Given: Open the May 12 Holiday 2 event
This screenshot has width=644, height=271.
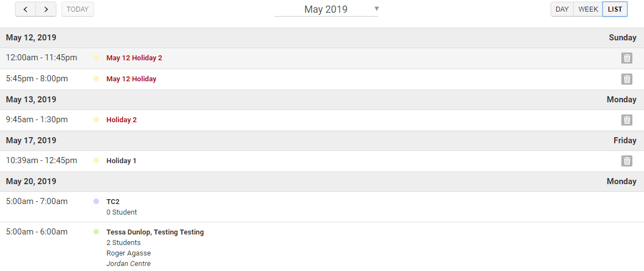Looking at the screenshot, I should click(134, 58).
